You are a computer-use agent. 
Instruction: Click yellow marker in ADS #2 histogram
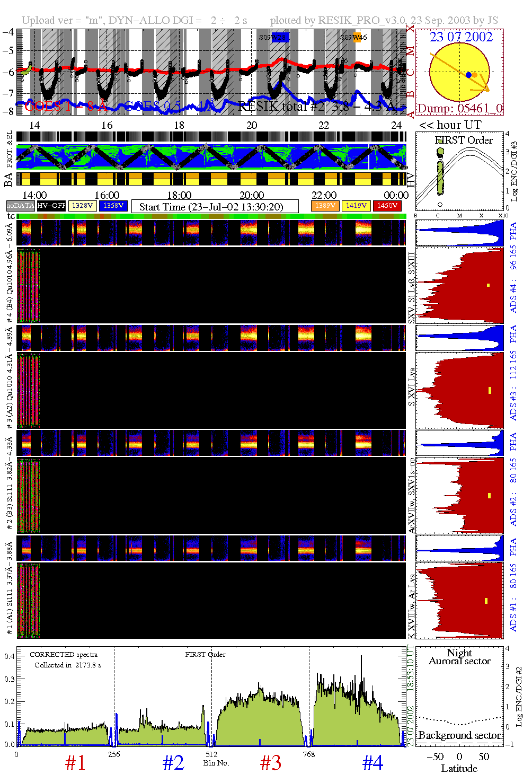click(x=489, y=496)
